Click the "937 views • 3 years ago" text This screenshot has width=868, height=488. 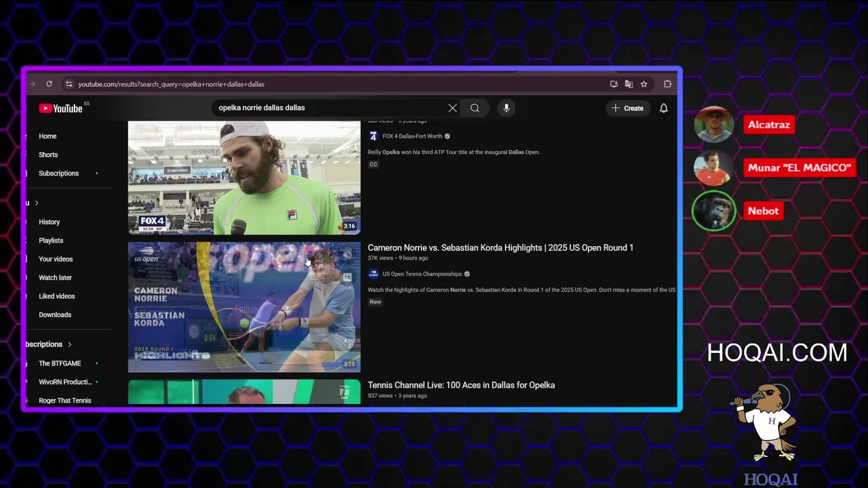(x=397, y=396)
